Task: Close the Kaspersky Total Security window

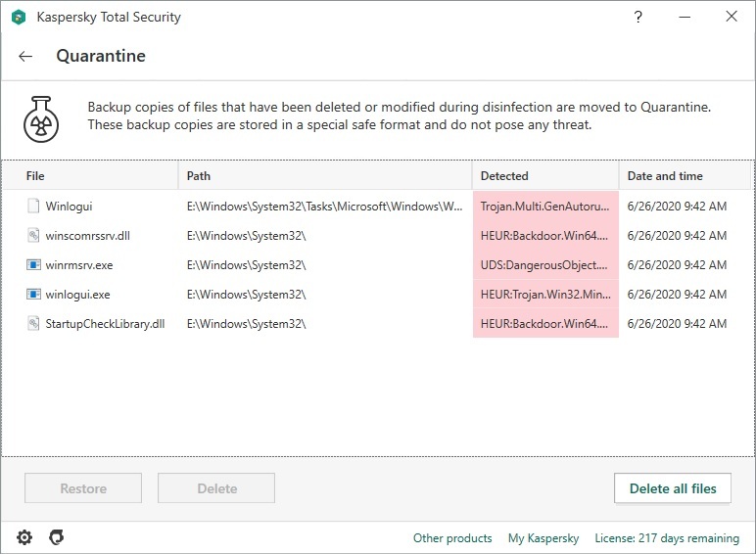Action: [732, 17]
